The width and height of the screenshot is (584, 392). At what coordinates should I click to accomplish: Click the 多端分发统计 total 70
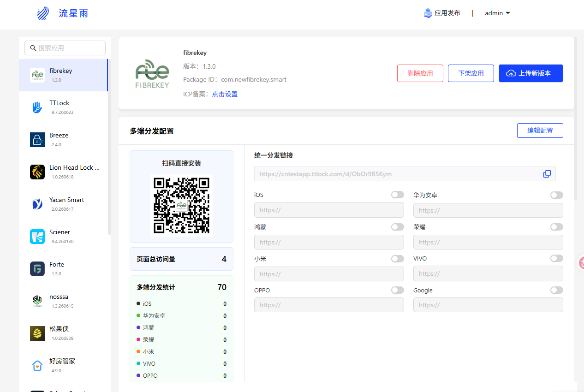222,287
